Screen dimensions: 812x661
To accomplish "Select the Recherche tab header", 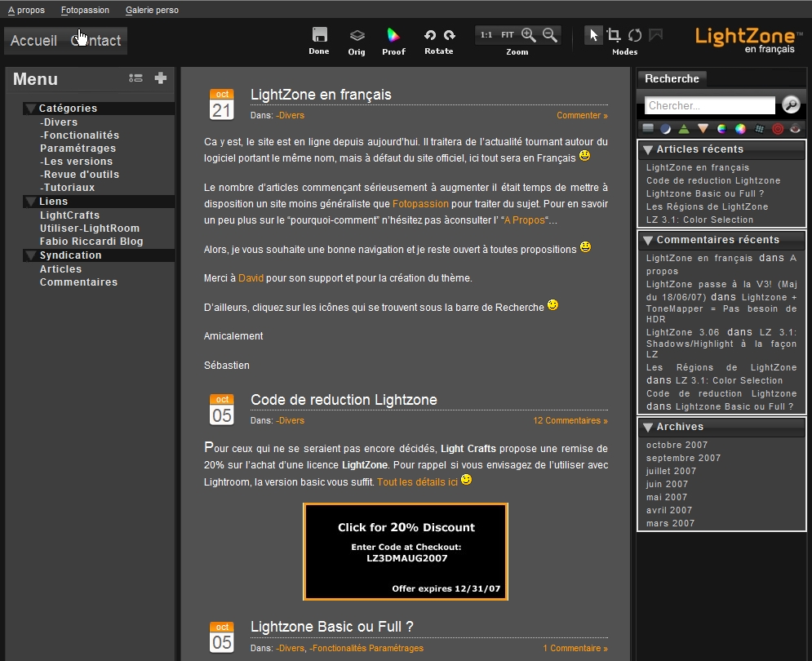I will coord(672,78).
